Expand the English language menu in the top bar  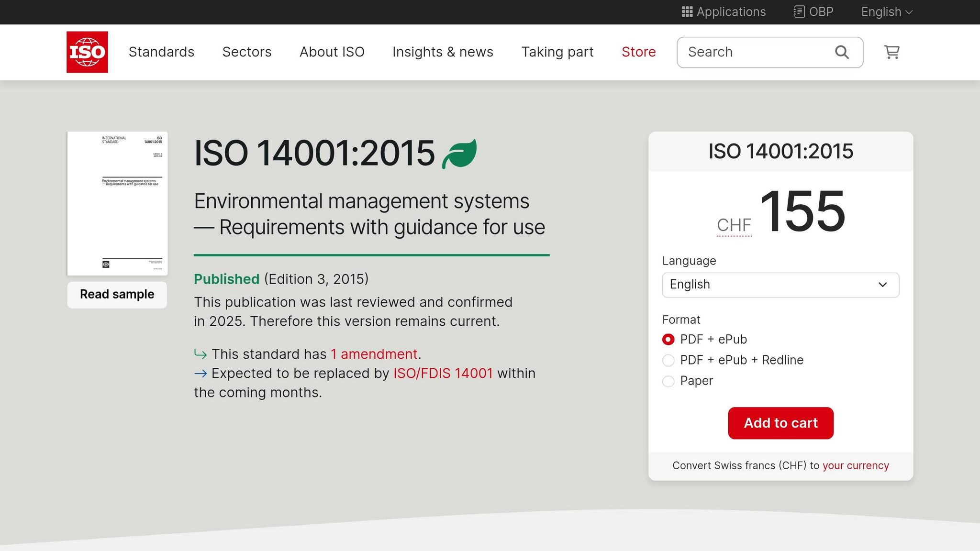[x=886, y=11]
